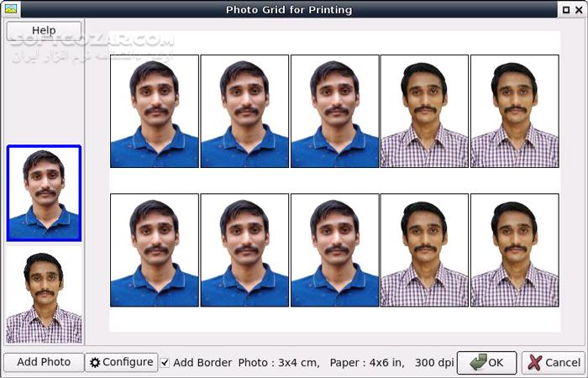The width and height of the screenshot is (588, 378).
Task: Click last checkered photo in top row
Action: [x=514, y=112]
